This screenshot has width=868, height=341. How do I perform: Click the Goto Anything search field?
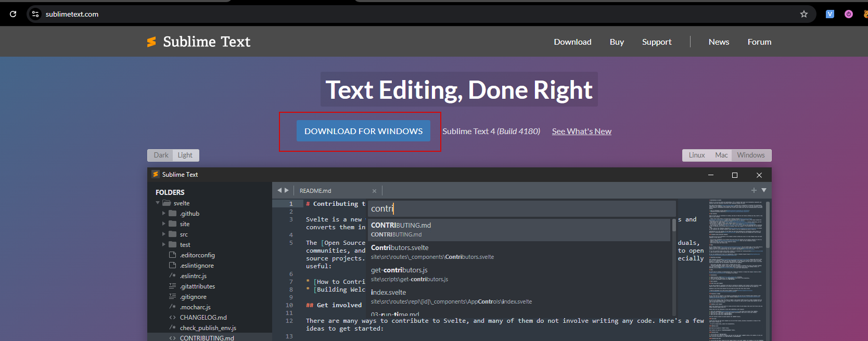click(522, 208)
